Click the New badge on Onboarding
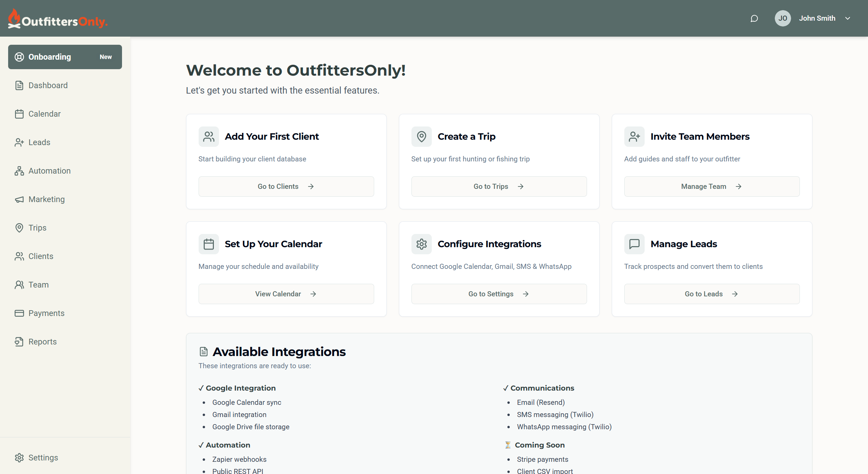The height and width of the screenshot is (474, 868). (105, 57)
